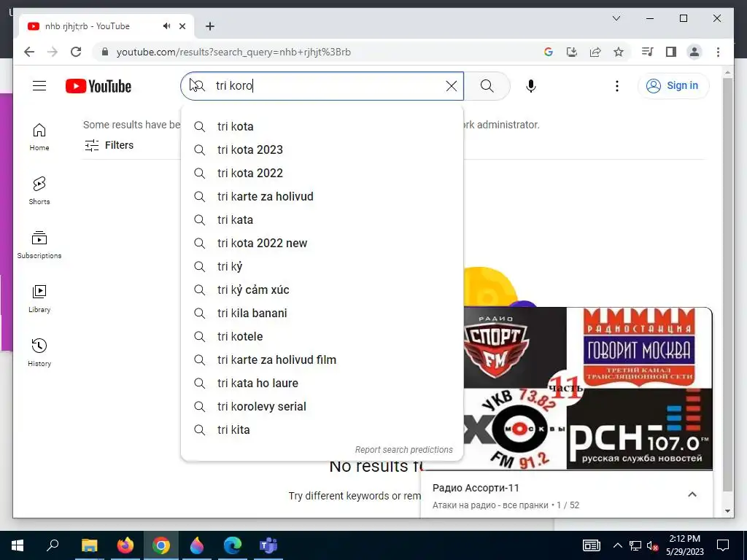The height and width of the screenshot is (560, 747).
Task: Start voice search with the microphone icon
Action: 531,86
